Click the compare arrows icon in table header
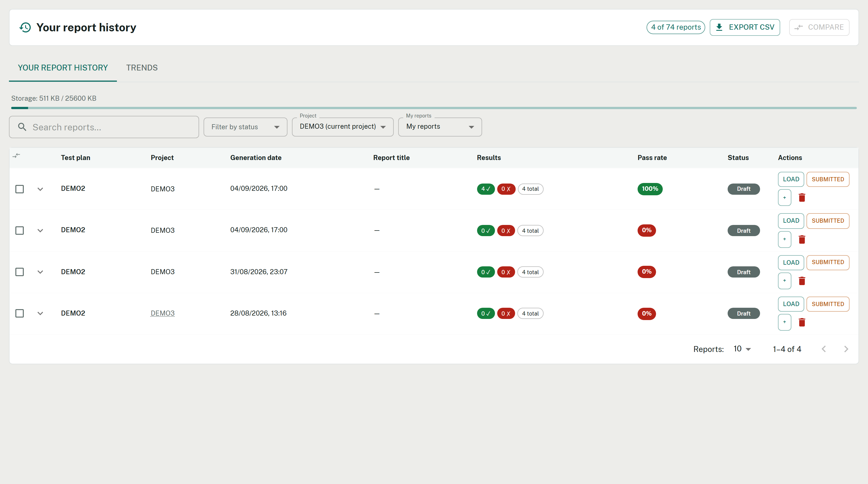This screenshot has height=484, width=868. click(x=16, y=156)
